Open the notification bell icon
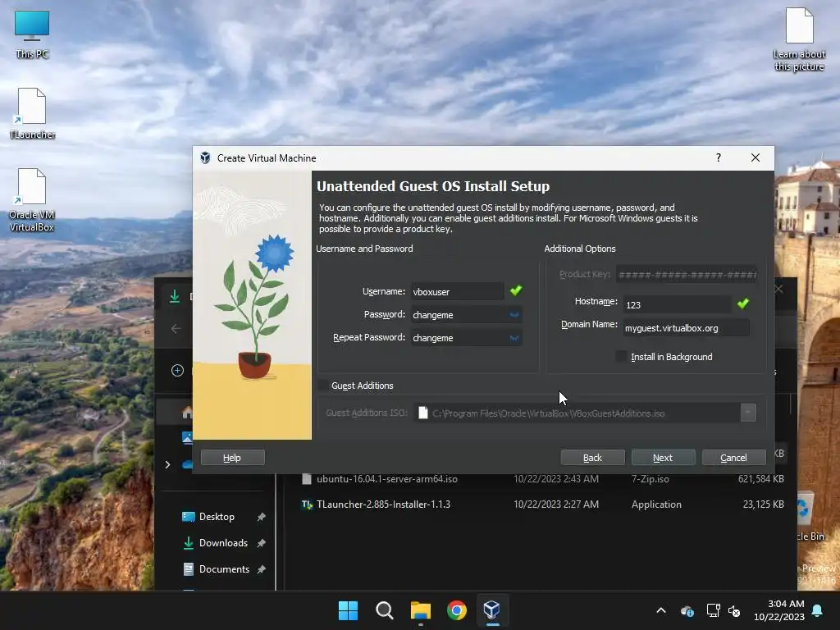 point(818,610)
